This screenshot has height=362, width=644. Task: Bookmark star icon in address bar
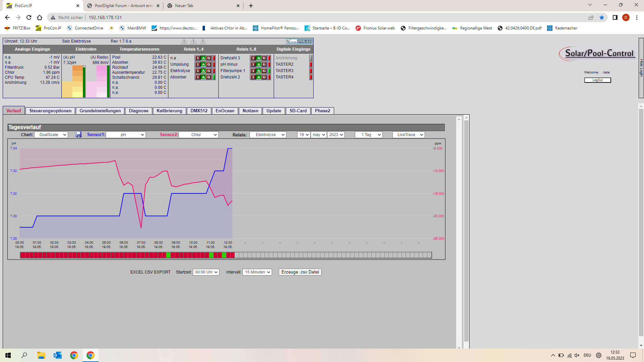coord(602,17)
